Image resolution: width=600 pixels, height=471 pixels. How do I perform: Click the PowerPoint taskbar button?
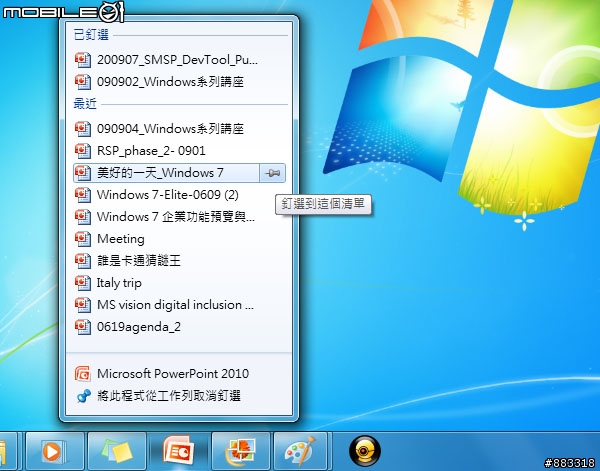(179, 451)
